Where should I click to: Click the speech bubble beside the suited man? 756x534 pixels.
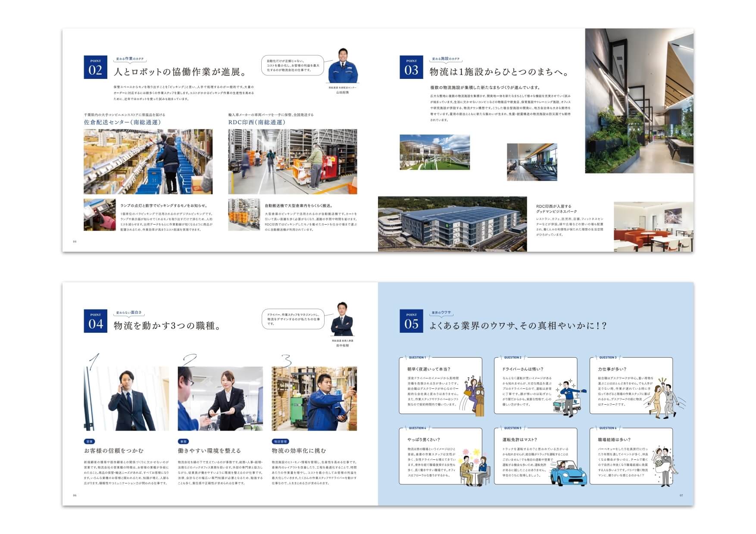293,319
